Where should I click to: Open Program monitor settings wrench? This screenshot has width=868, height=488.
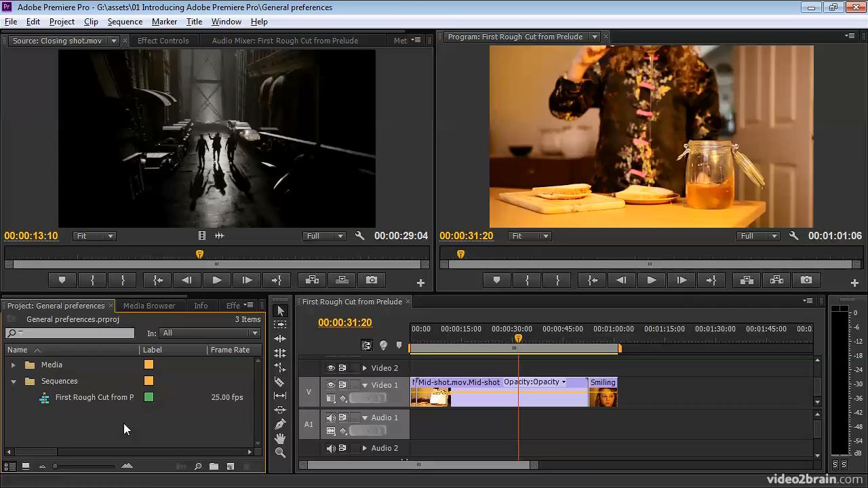coord(794,236)
